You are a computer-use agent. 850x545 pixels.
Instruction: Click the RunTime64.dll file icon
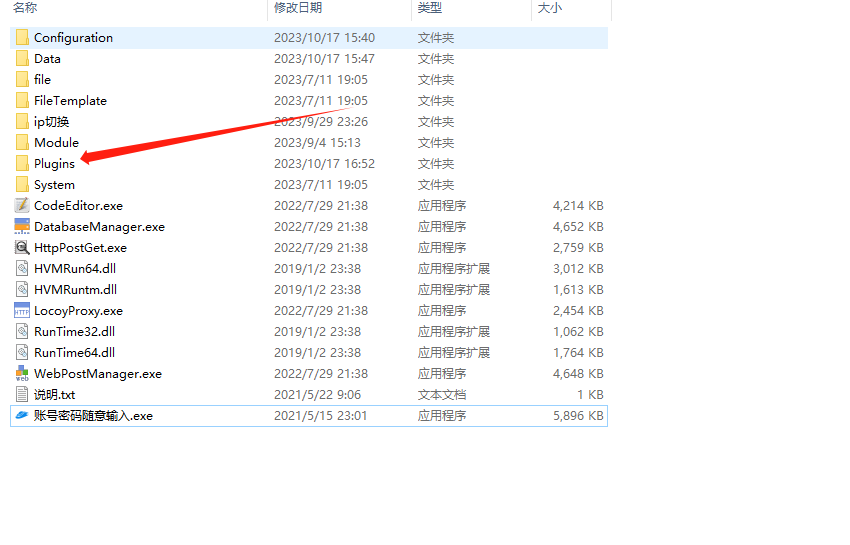pyautogui.click(x=22, y=352)
